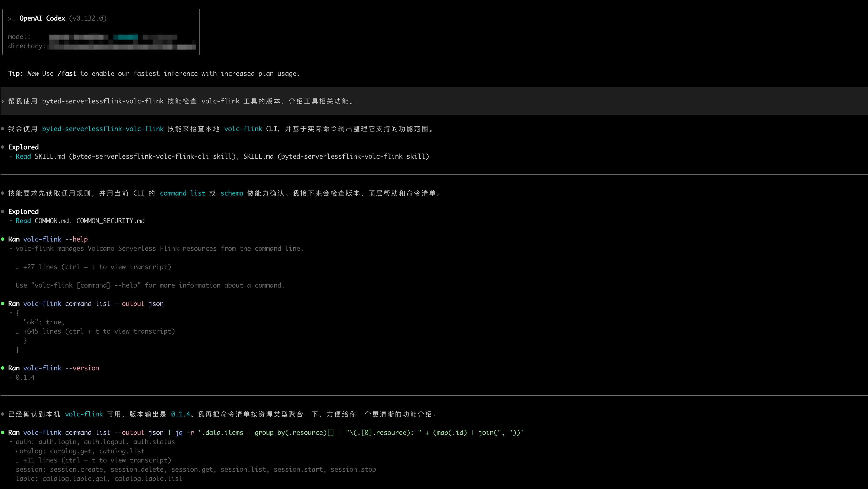This screenshot has height=489, width=868.
Task: Click the cyan 'byted-serverlessflink-volc-flink' in the assistant reply
Action: point(103,129)
